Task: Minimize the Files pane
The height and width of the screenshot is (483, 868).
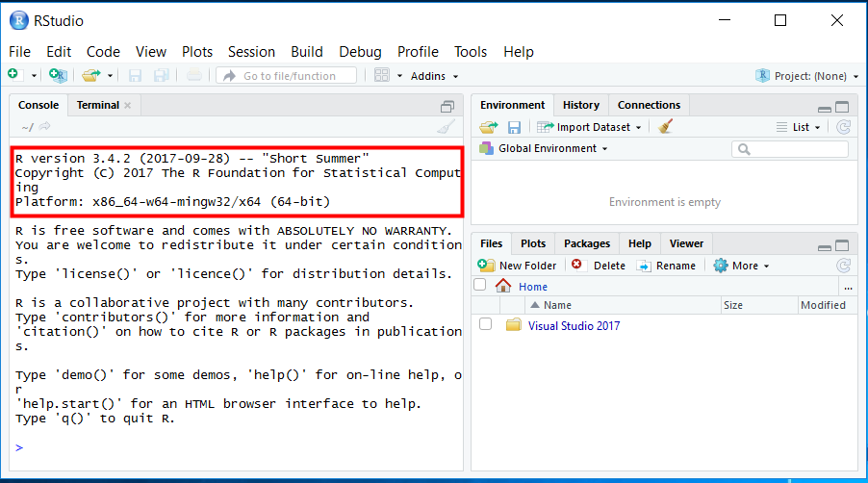Action: point(825,247)
